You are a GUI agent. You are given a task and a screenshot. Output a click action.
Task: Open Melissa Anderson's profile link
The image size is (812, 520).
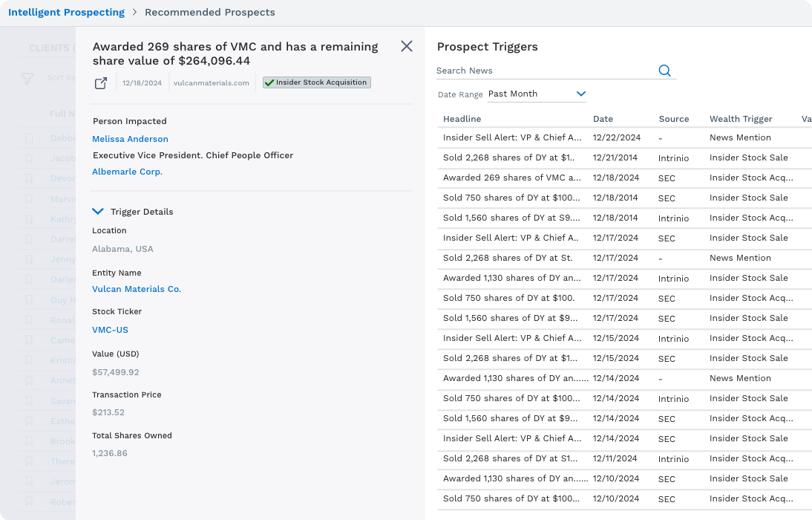point(130,139)
